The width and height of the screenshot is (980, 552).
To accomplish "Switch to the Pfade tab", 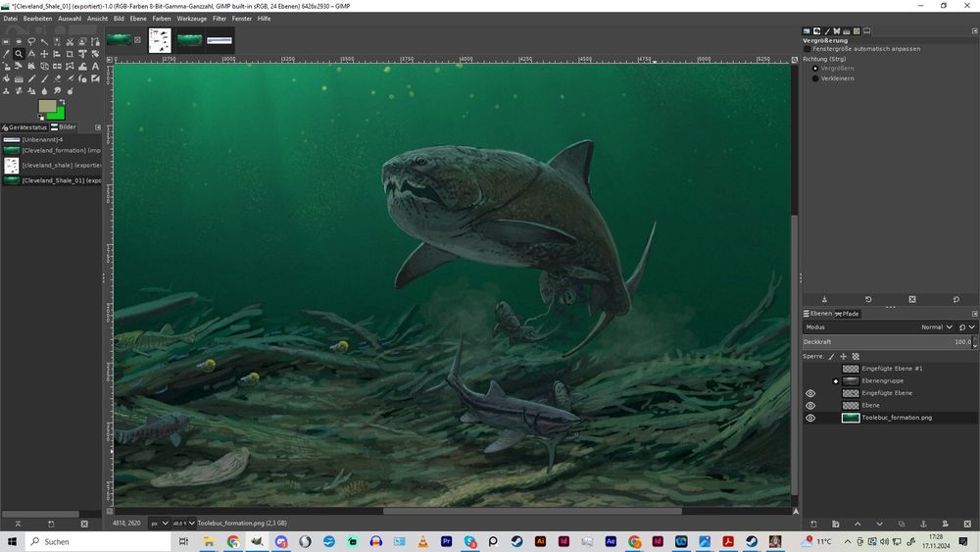I will coord(847,314).
